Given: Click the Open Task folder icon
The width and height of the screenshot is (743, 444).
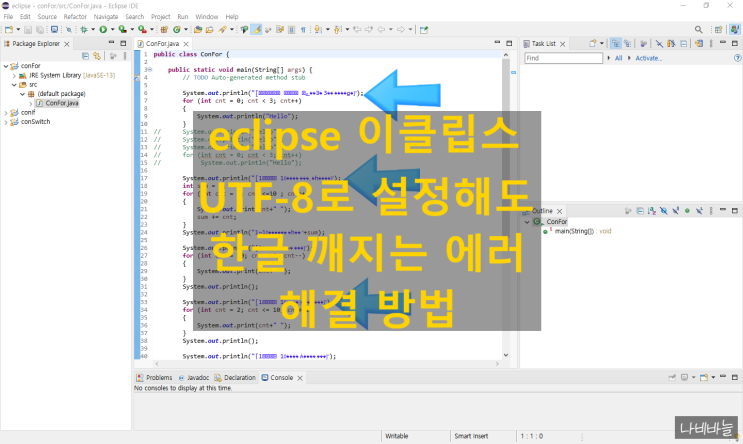Looking at the screenshot, I should [x=209, y=29].
